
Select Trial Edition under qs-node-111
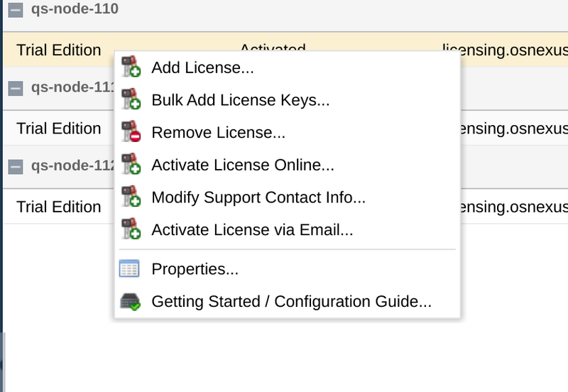click(x=59, y=129)
